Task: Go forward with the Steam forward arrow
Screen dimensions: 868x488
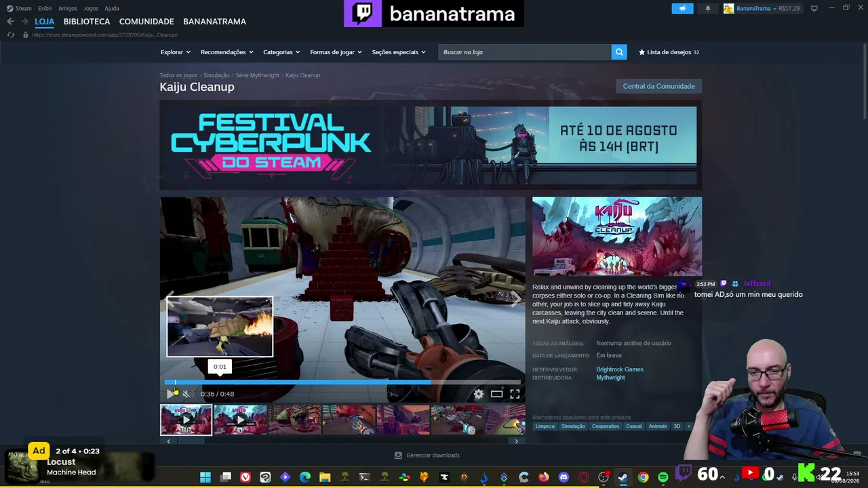Action: [24, 22]
